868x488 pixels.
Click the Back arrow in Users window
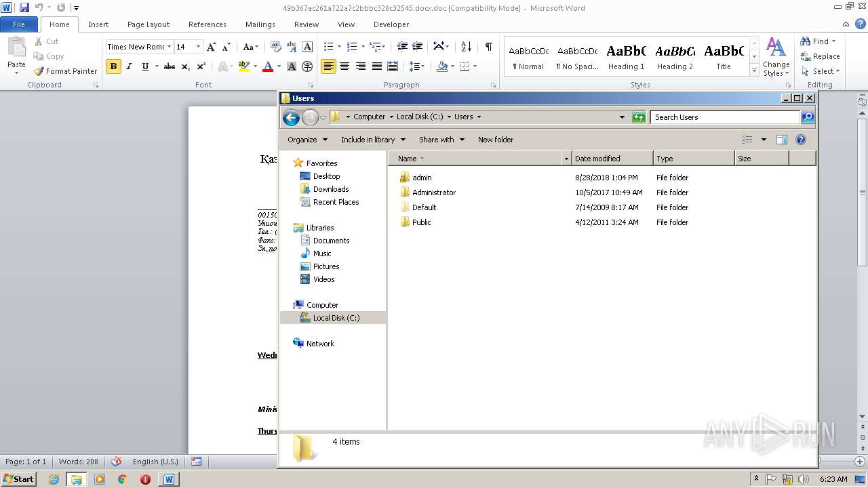291,117
